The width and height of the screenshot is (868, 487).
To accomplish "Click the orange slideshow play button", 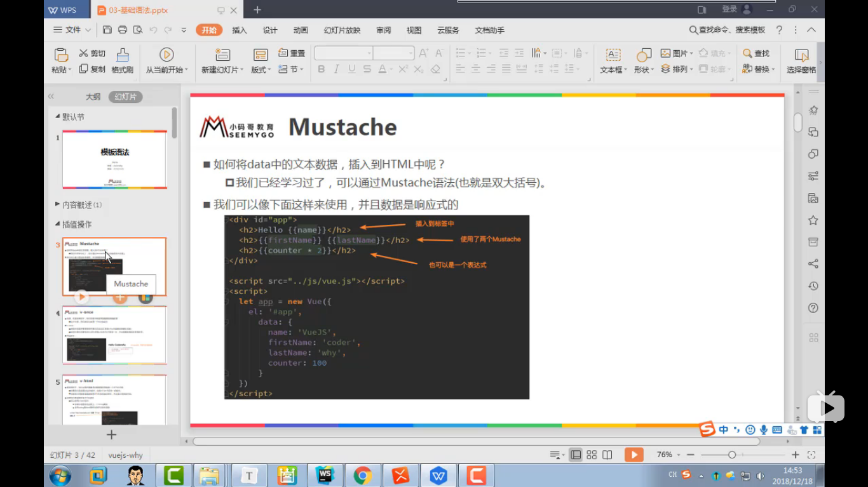I will [634, 455].
